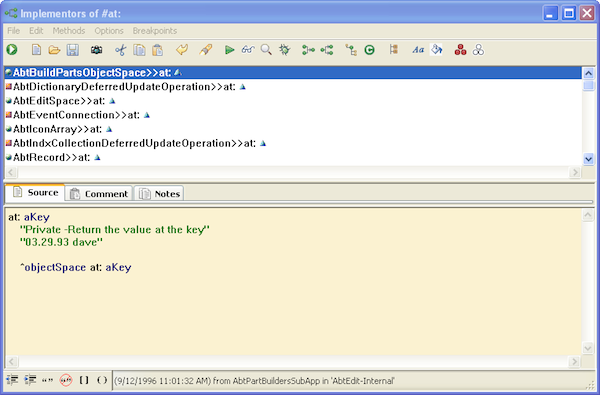Image resolution: width=600 pixels, height=395 pixels.
Task: Click the "03.29.93 dave" comment line
Action: pos(61,242)
